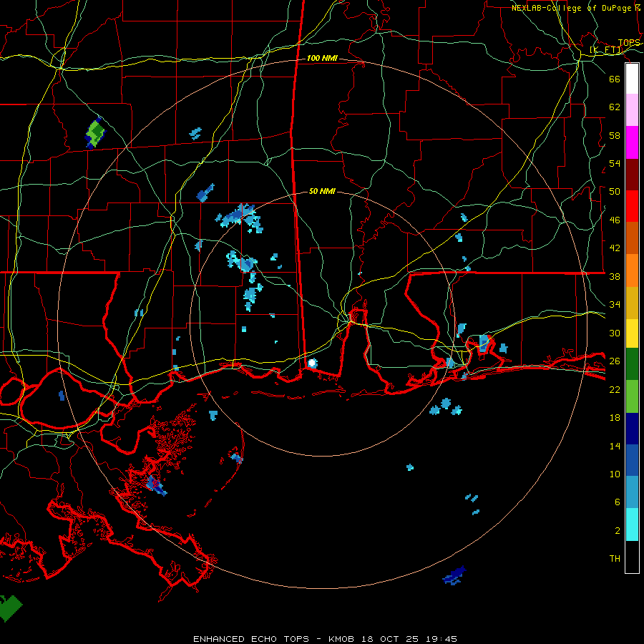Click the '6' legend value
The height and width of the screenshot is (644, 644).
618,502
